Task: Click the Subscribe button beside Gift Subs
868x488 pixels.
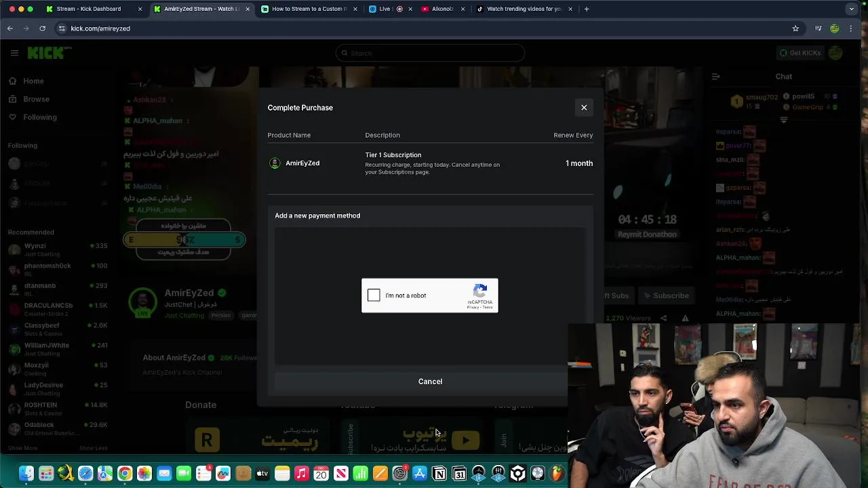Action: coord(666,296)
